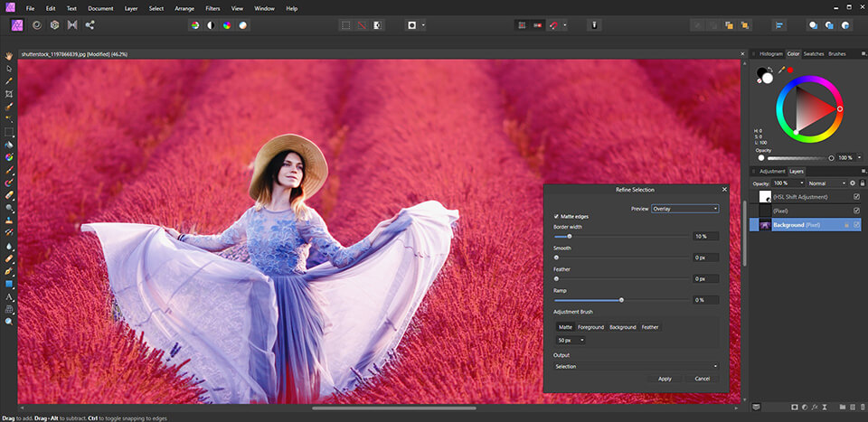
Task: Click Cancel in Refine Selection
Action: click(702, 379)
